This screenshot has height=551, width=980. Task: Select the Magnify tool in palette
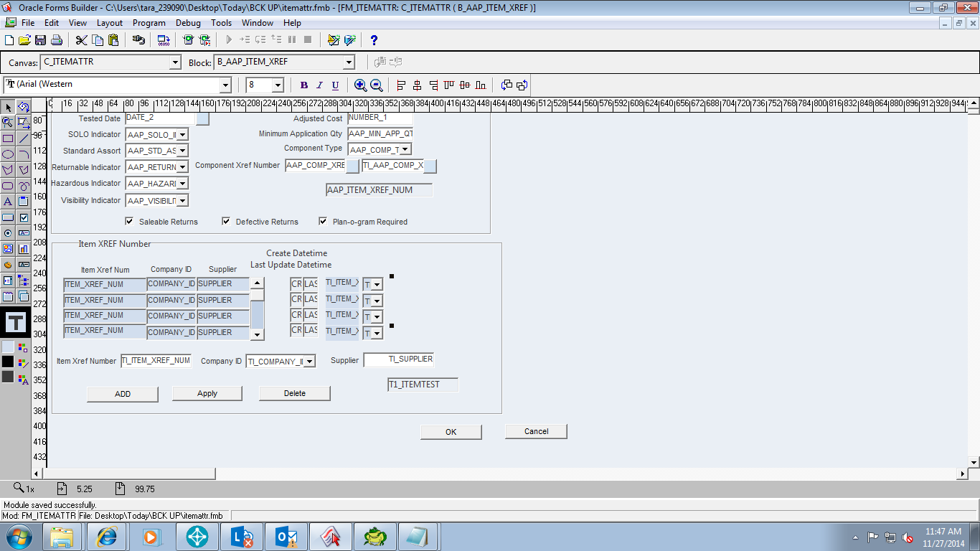pos(8,123)
